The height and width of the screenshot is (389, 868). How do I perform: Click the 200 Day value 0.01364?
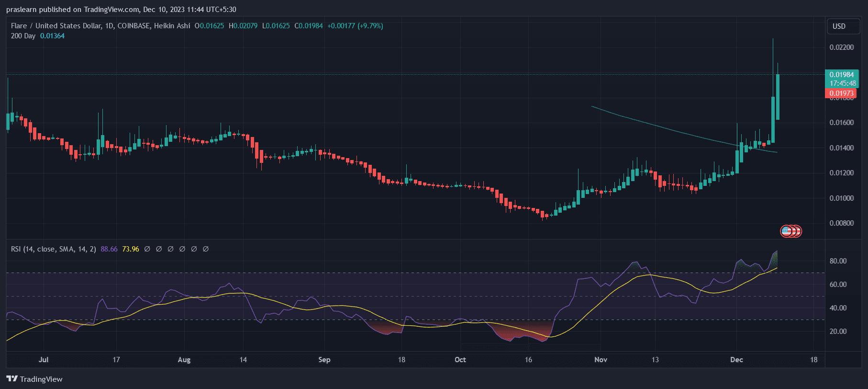[x=52, y=36]
